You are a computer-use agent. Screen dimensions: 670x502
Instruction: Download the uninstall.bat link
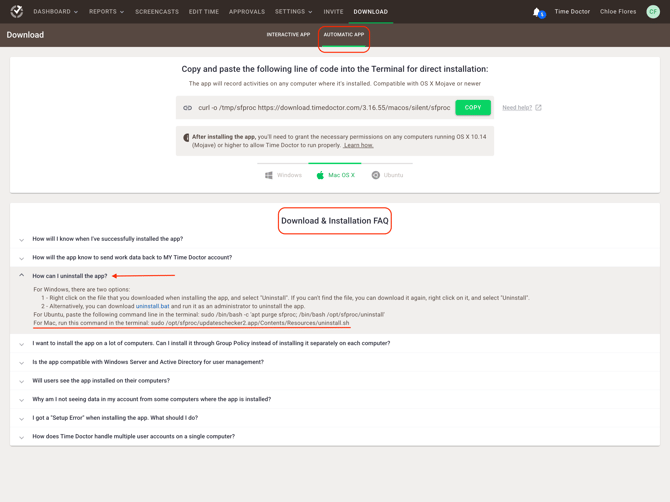click(x=153, y=306)
